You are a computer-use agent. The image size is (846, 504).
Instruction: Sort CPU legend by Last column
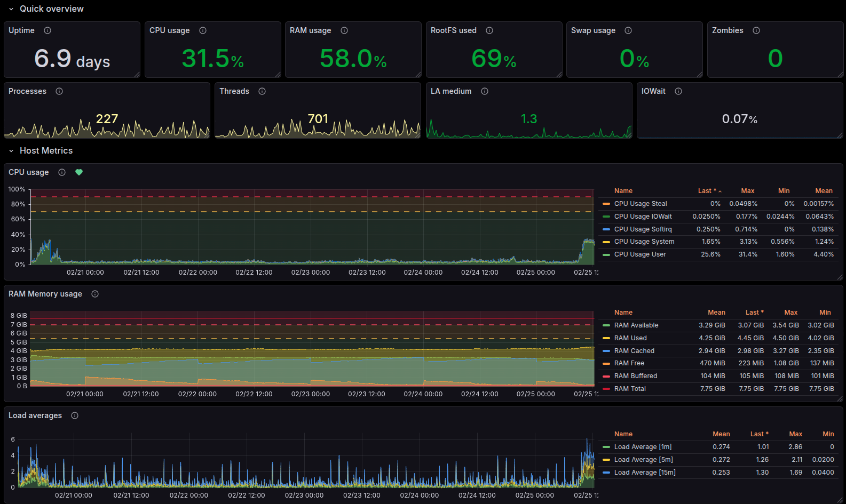click(x=707, y=191)
